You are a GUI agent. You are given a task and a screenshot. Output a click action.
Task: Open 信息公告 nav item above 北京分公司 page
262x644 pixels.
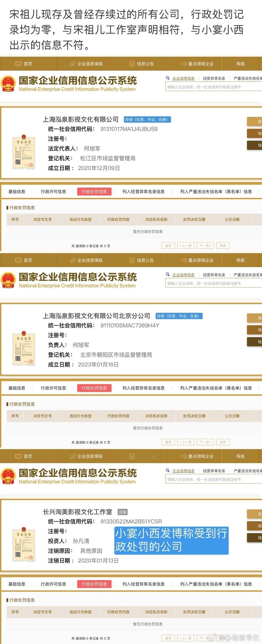[x=139, y=260]
